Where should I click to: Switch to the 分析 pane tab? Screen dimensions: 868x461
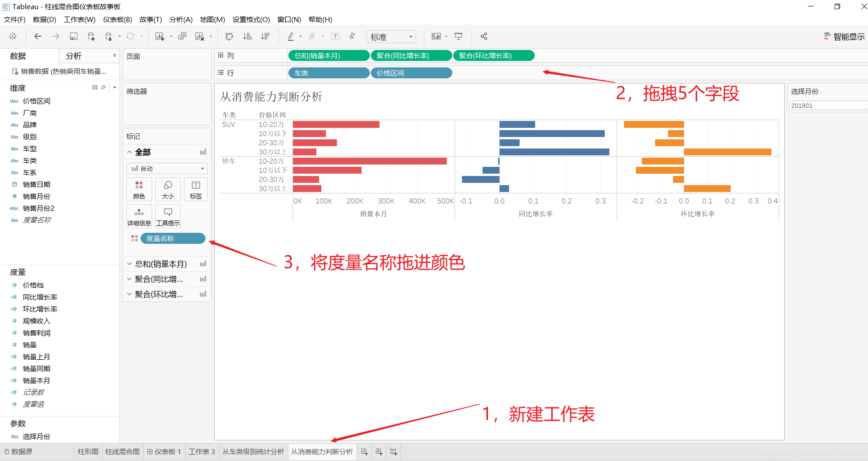[x=74, y=56]
